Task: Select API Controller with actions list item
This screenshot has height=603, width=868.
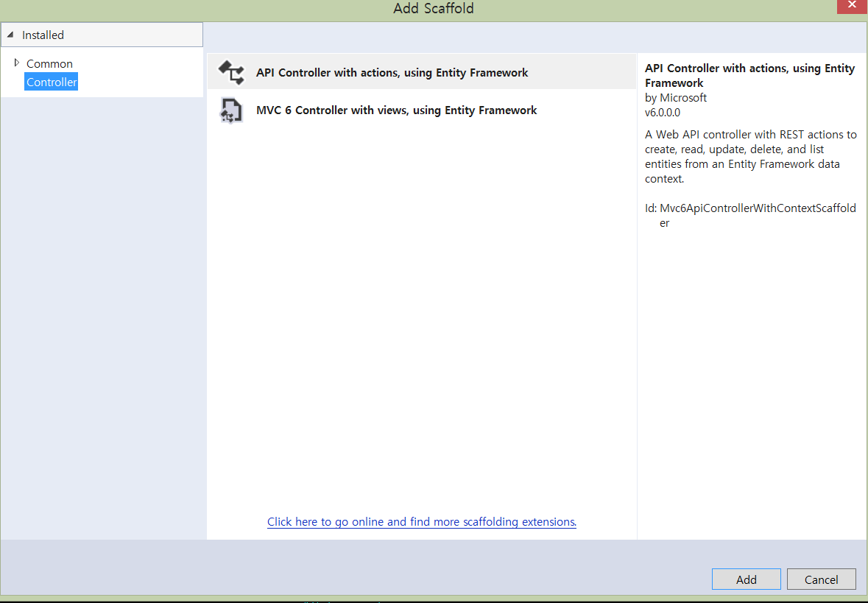Action: 422,72
